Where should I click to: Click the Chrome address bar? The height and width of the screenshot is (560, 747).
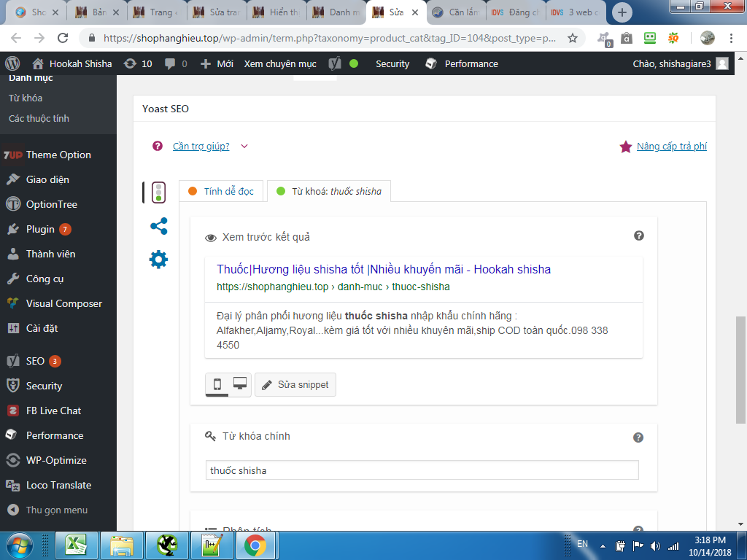(x=330, y=38)
